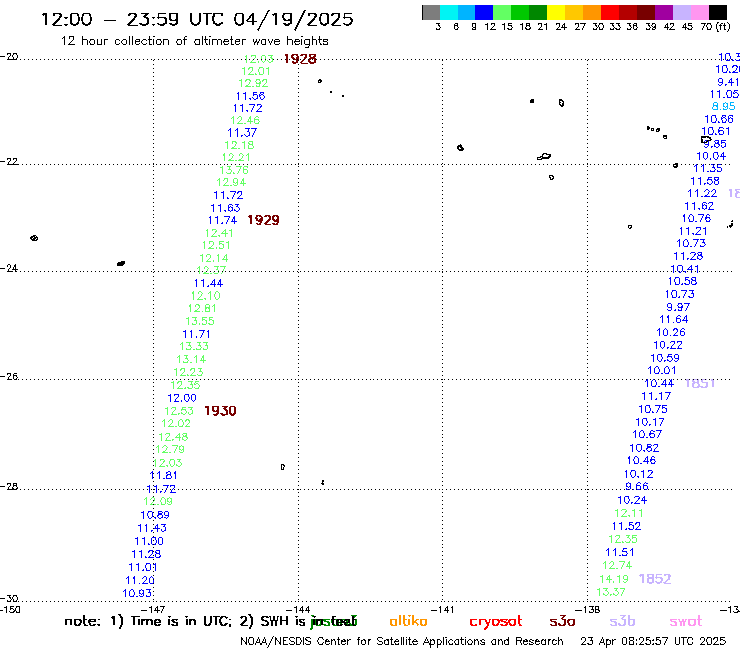Select the wave height value 11.37
The image size is (740, 650).
[242, 133]
